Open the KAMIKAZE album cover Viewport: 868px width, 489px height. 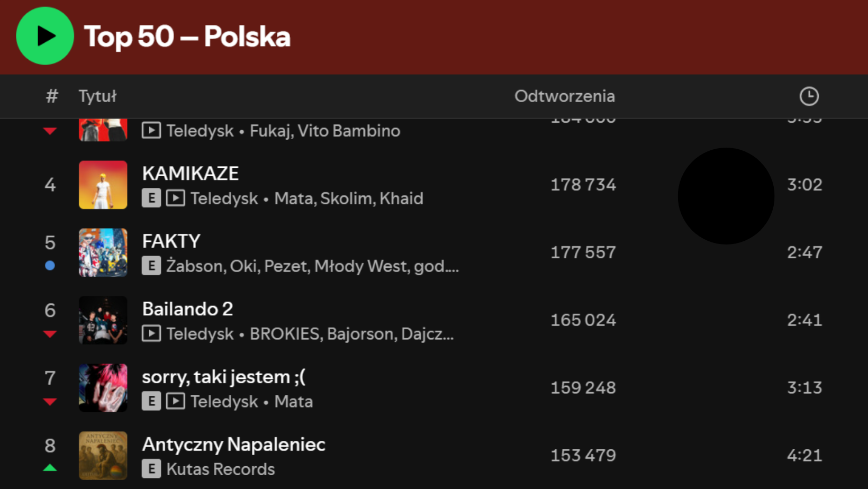click(x=103, y=185)
